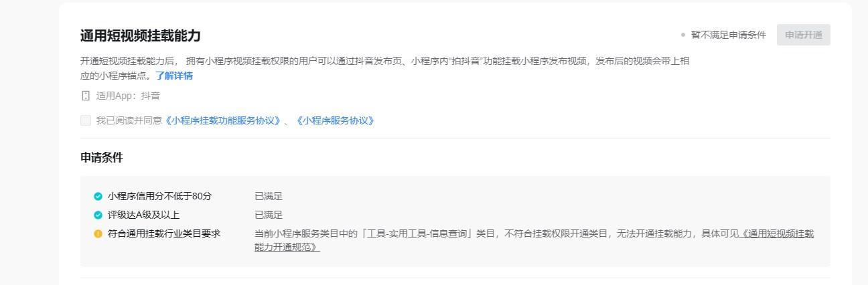Image resolution: width=868 pixels, height=285 pixels.
Task: Open 《通用短视频挂载能力开通规范》 link
Action: pos(534,240)
